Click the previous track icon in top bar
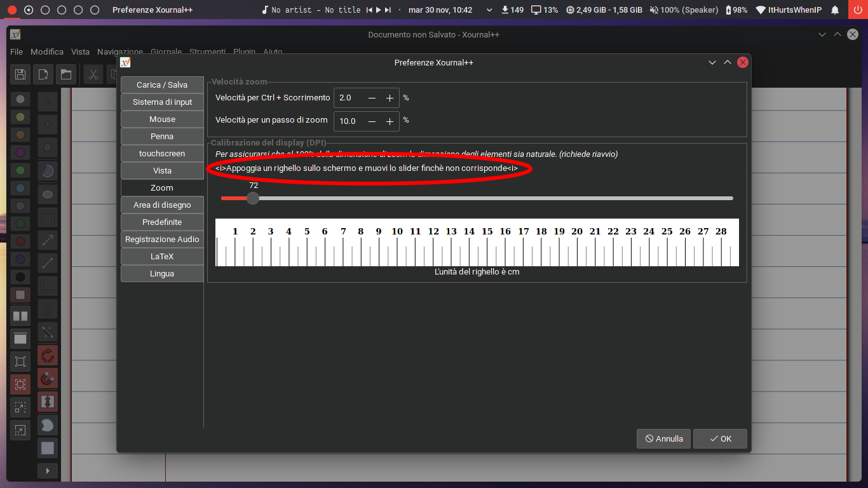This screenshot has width=868, height=488. [369, 10]
